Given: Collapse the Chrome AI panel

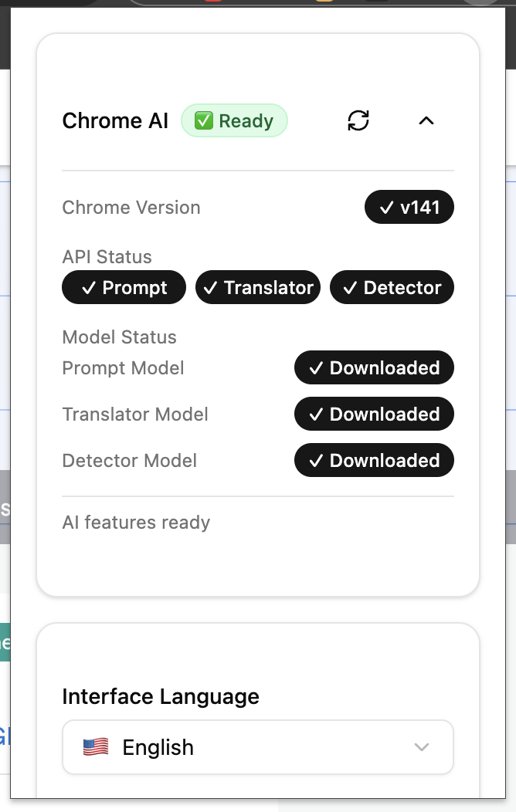Looking at the screenshot, I should click(426, 120).
